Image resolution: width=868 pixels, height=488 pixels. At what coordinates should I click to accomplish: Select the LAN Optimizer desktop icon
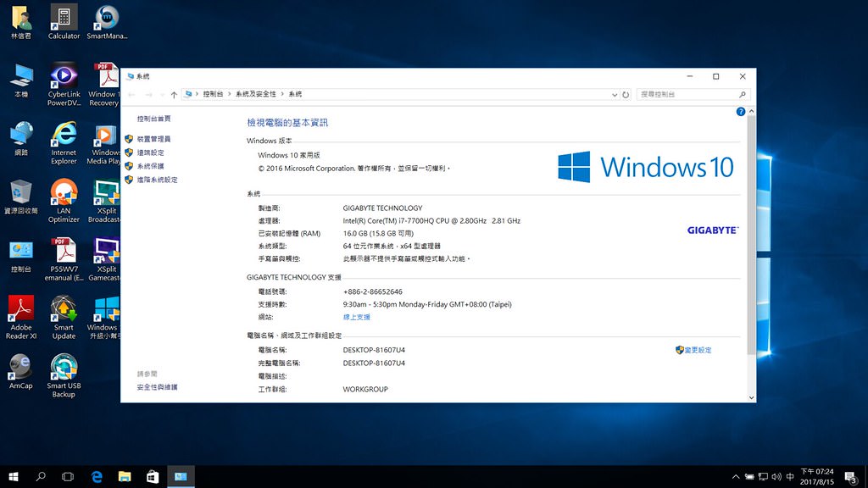(x=64, y=201)
